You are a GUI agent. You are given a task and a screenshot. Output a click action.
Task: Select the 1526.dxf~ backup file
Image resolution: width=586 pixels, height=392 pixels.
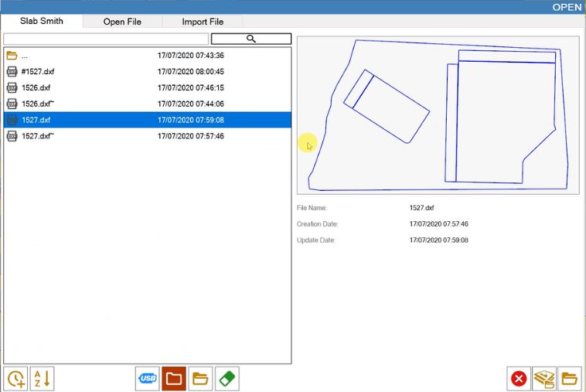click(x=147, y=104)
